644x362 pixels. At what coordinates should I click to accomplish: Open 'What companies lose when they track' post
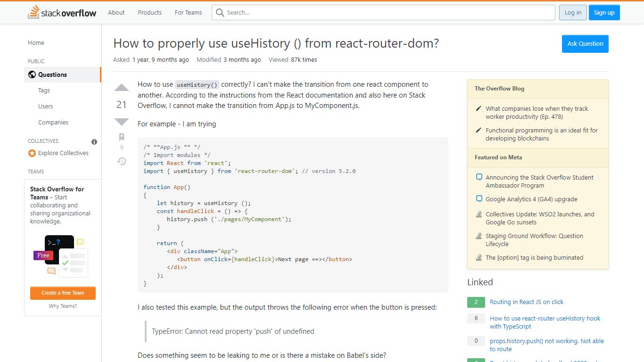(537, 113)
